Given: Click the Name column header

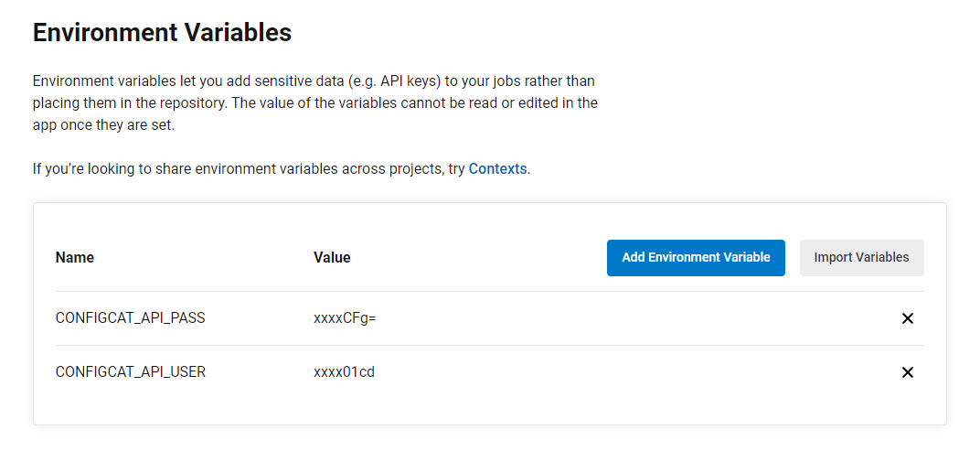Looking at the screenshot, I should pyautogui.click(x=75, y=258).
